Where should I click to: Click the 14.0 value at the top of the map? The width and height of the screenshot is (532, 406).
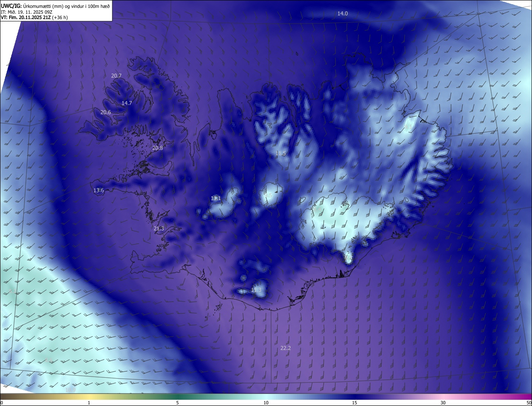pos(342,14)
